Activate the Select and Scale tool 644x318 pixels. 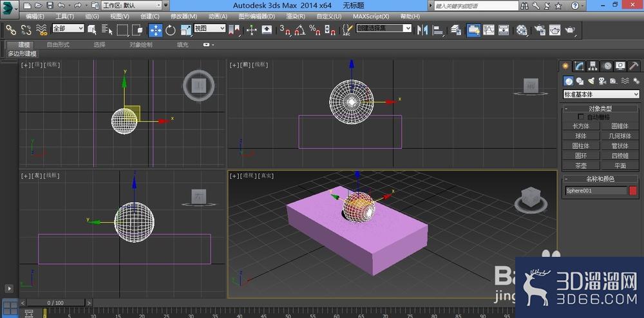pyautogui.click(x=185, y=30)
